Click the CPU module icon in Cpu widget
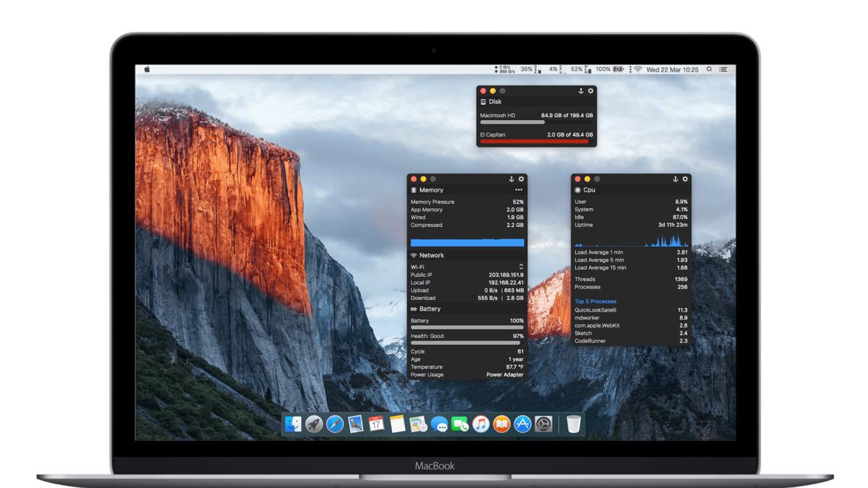Viewport: 868px width, 488px height. click(578, 190)
